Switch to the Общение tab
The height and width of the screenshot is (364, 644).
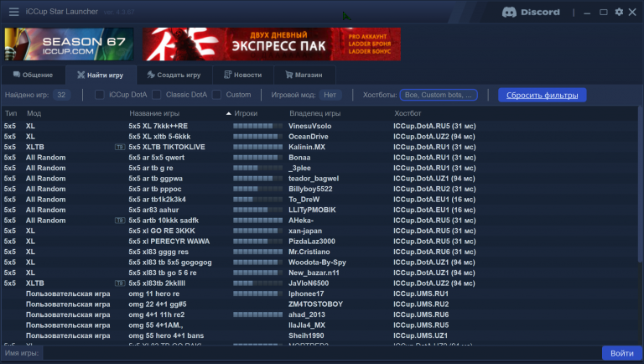click(33, 75)
